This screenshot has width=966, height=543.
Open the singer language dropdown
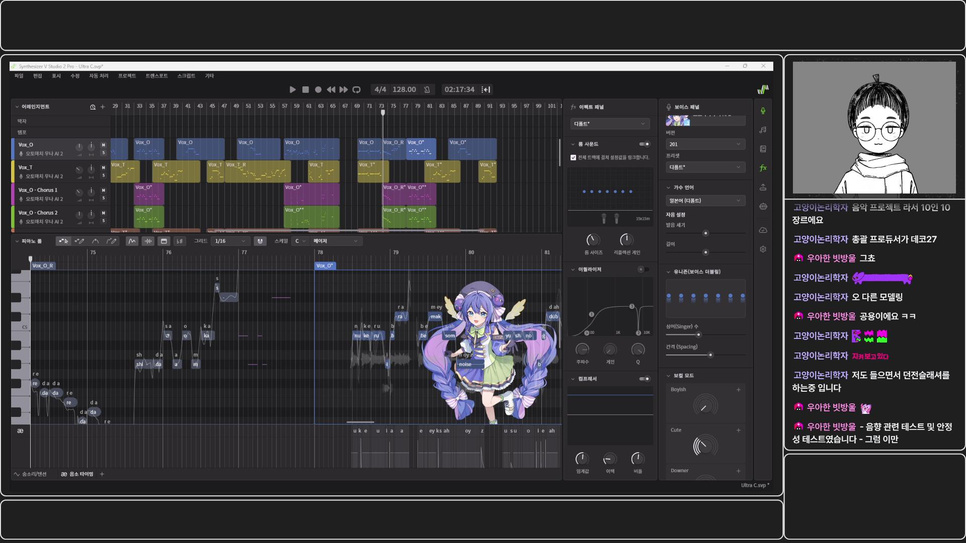(x=705, y=201)
